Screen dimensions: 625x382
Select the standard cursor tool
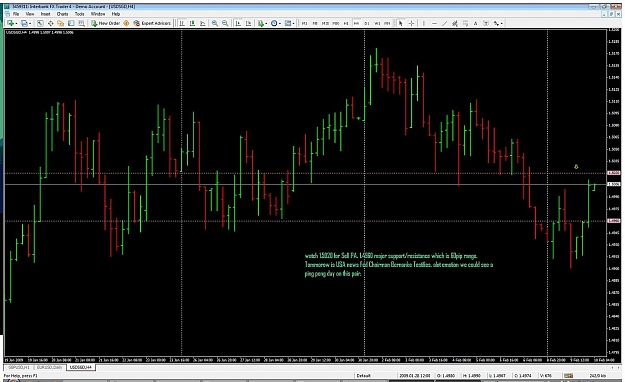401,24
